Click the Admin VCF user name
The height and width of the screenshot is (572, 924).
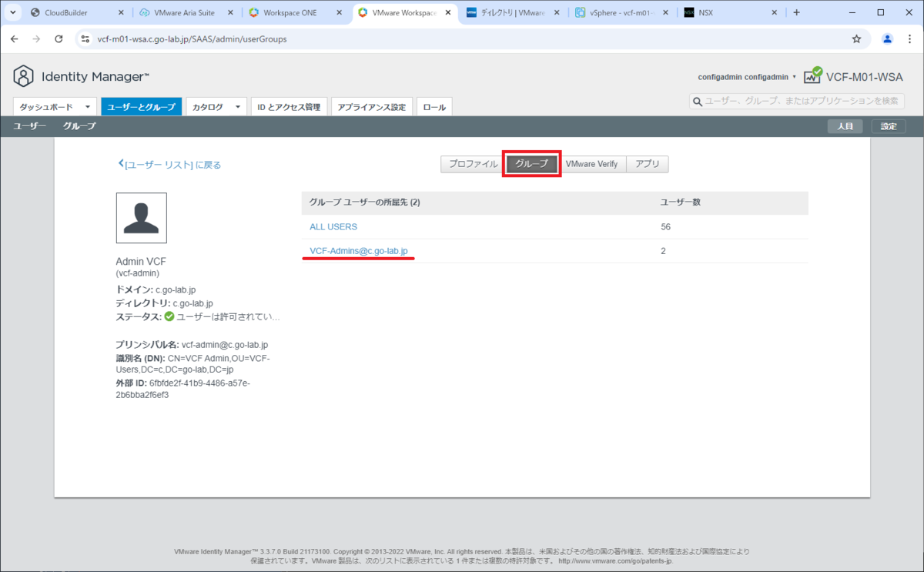point(140,261)
